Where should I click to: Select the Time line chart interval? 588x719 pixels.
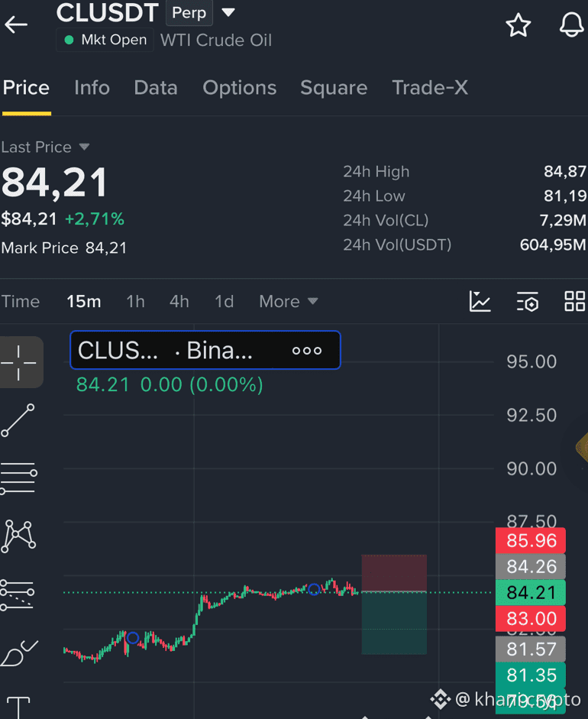coord(20,301)
